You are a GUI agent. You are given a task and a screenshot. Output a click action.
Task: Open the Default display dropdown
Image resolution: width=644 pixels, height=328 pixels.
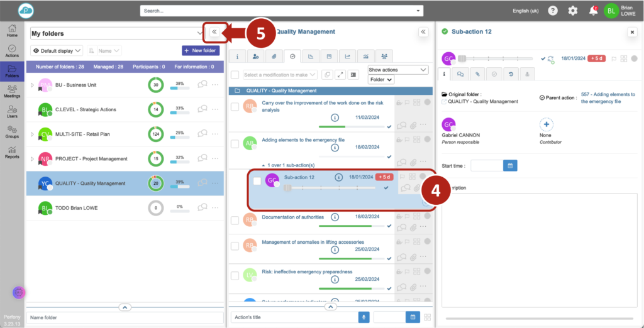(x=57, y=50)
